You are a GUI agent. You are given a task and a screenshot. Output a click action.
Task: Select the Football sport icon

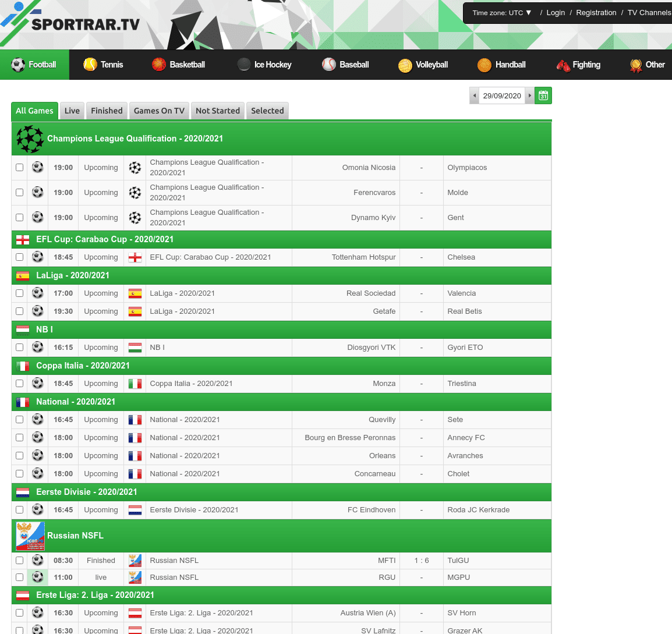pyautogui.click(x=18, y=65)
